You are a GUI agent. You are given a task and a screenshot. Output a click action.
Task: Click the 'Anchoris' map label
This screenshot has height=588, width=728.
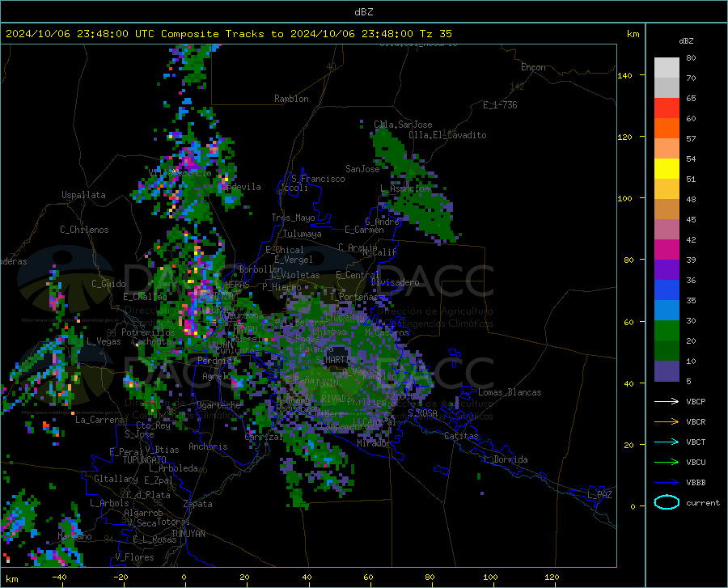coord(208,447)
